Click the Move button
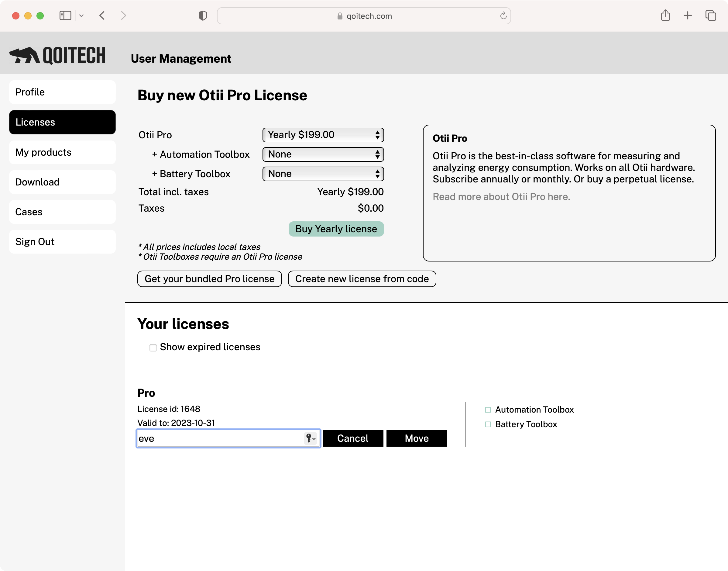The height and width of the screenshot is (571, 728). coord(417,438)
